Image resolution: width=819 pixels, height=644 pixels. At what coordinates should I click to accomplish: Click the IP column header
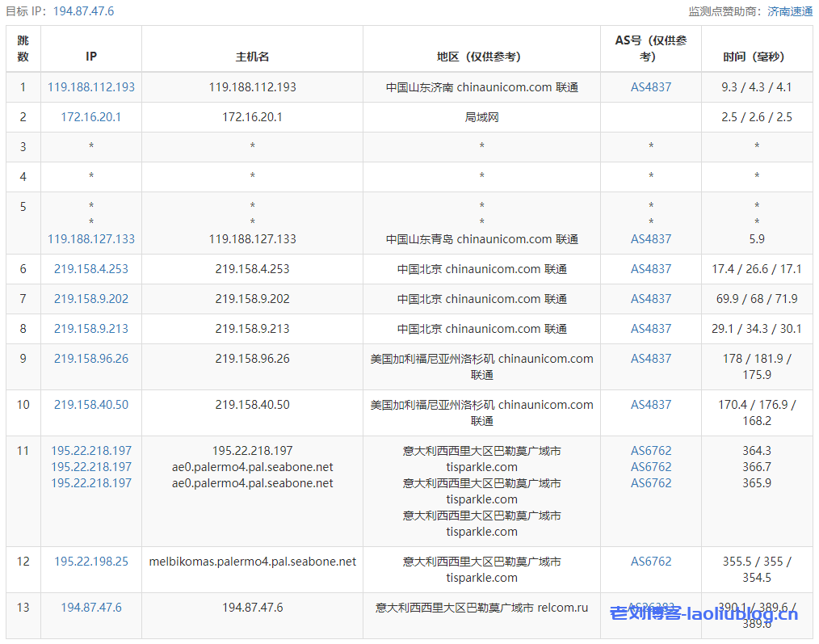pyautogui.click(x=91, y=57)
